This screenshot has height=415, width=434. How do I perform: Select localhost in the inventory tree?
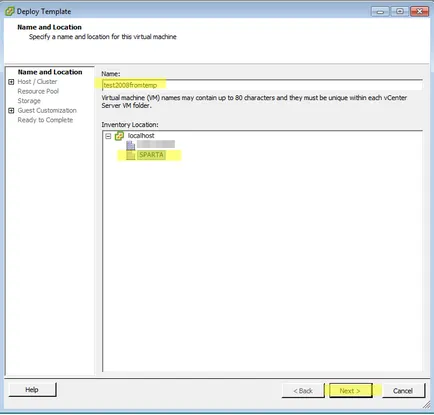pyautogui.click(x=141, y=136)
